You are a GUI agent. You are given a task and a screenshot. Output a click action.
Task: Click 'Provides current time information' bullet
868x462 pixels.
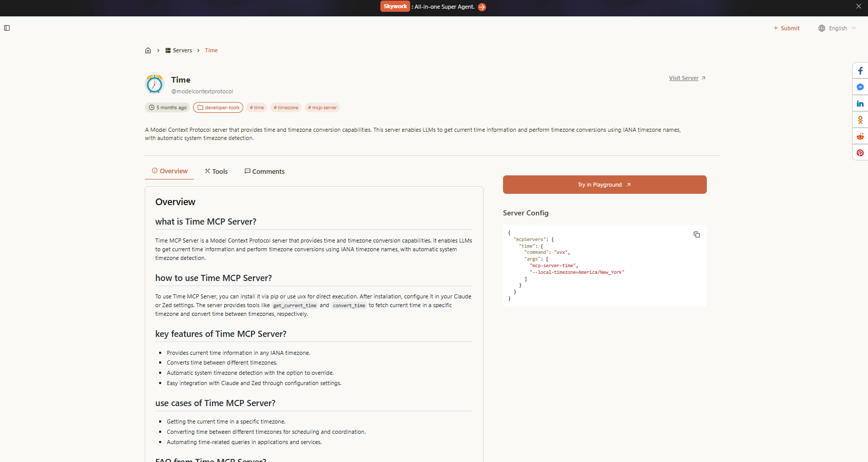(x=239, y=353)
